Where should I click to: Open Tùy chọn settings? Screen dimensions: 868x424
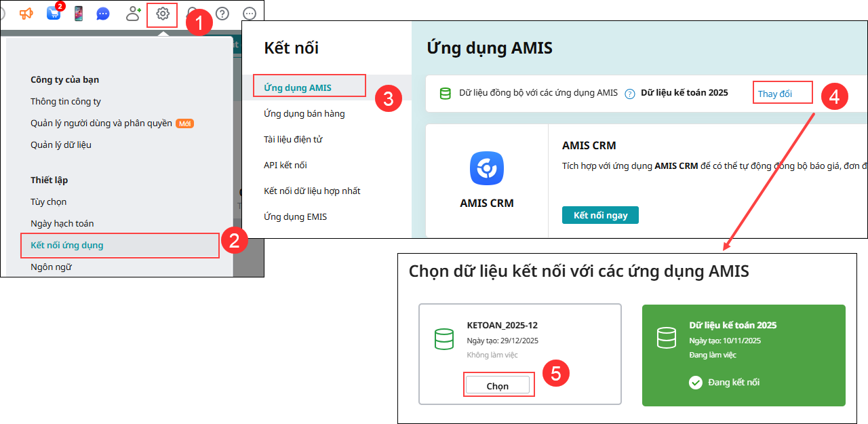pos(49,201)
